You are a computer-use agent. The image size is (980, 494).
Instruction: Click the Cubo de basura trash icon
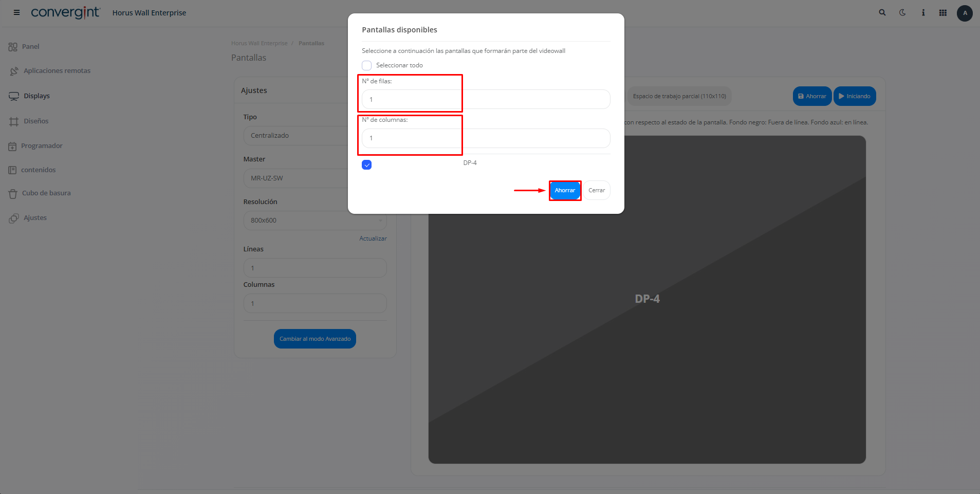(x=13, y=194)
